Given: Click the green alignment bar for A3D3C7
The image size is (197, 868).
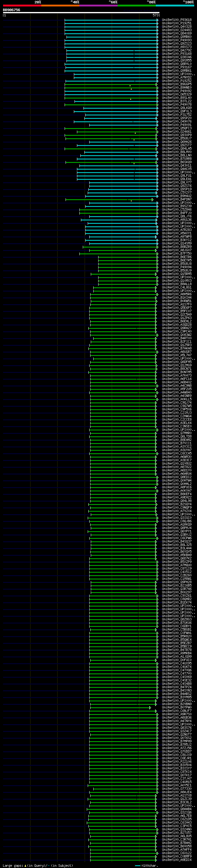Looking at the screenshot, I should pyautogui.click(x=123, y=460).
